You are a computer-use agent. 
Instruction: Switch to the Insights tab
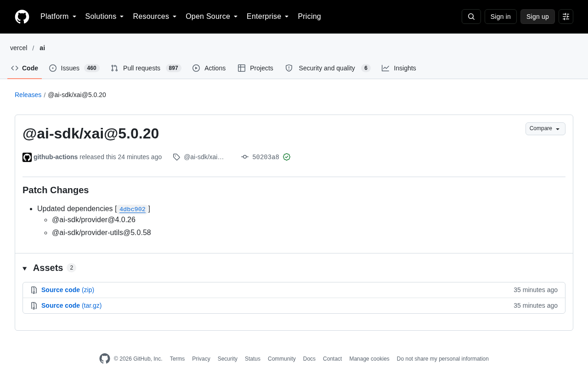click(x=399, y=68)
